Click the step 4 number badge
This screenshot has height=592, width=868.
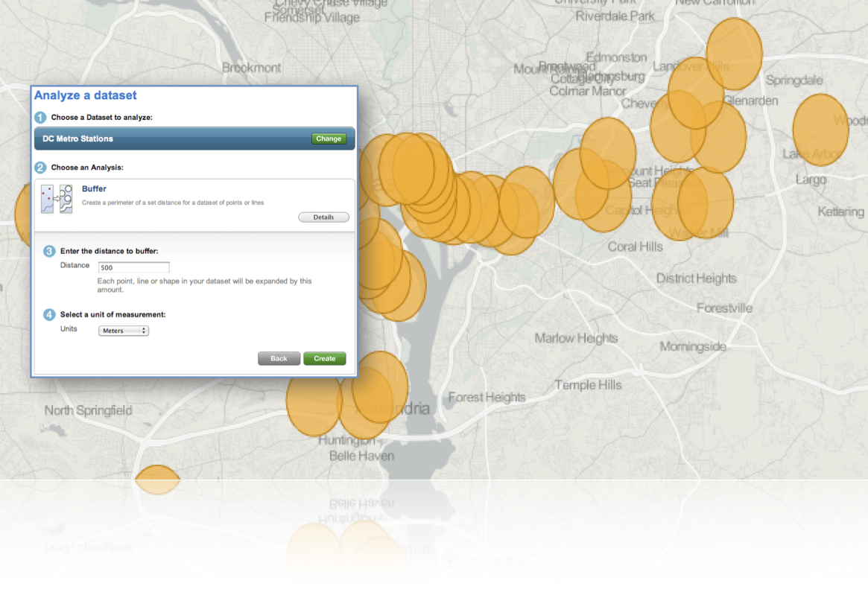(49, 314)
